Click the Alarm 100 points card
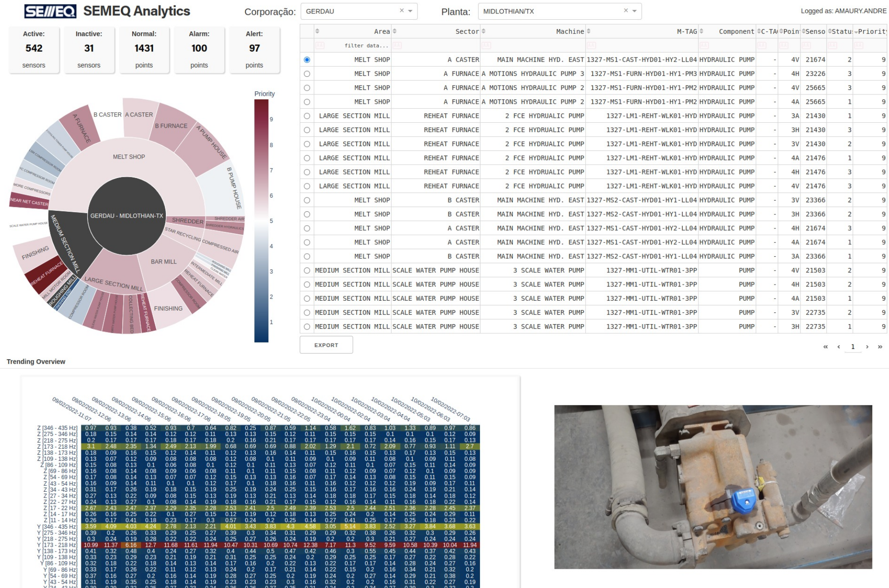This screenshot has width=889, height=588. [x=199, y=49]
